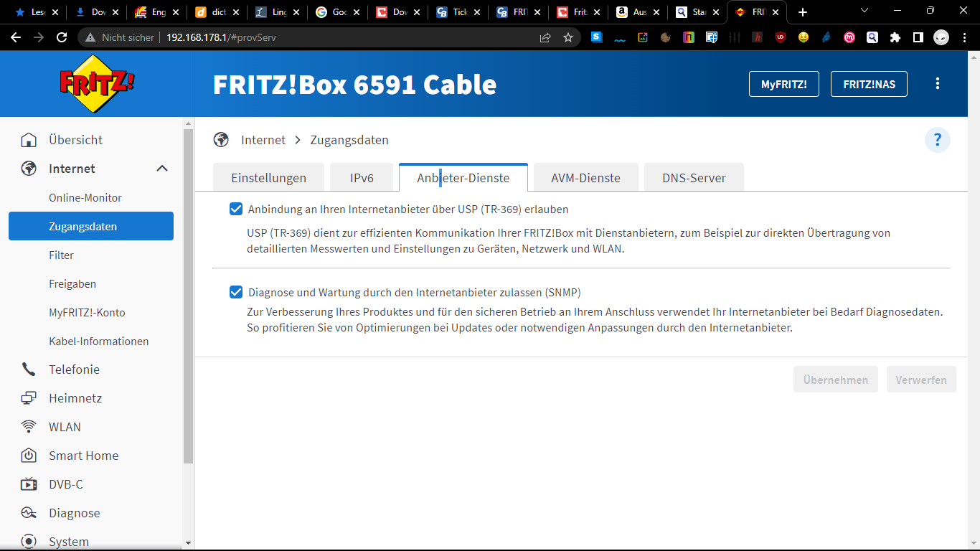Select the Anbieter-Dienste tab
Image resolution: width=980 pixels, height=551 pixels.
click(x=463, y=178)
